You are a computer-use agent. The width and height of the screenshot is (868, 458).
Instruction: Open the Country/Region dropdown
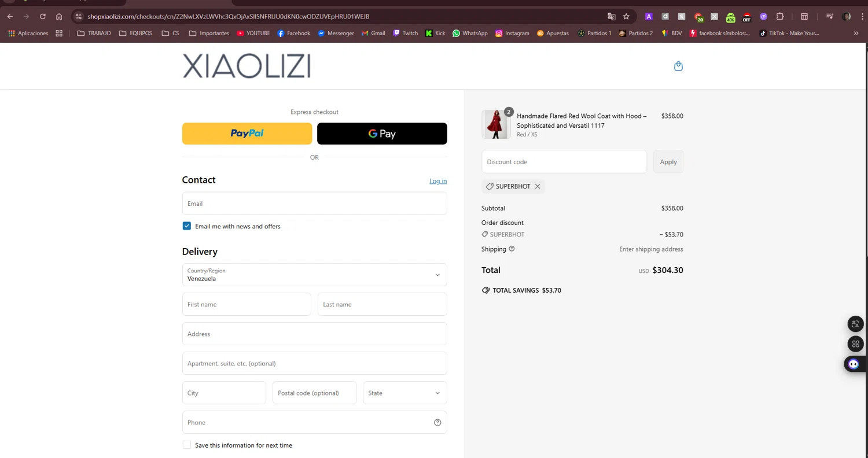click(314, 275)
